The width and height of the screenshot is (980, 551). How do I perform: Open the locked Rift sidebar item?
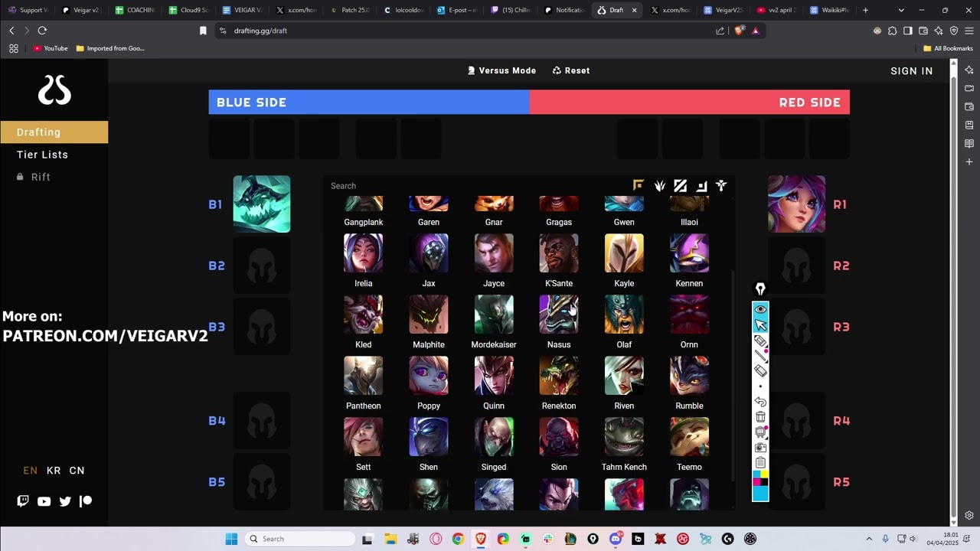(x=34, y=177)
